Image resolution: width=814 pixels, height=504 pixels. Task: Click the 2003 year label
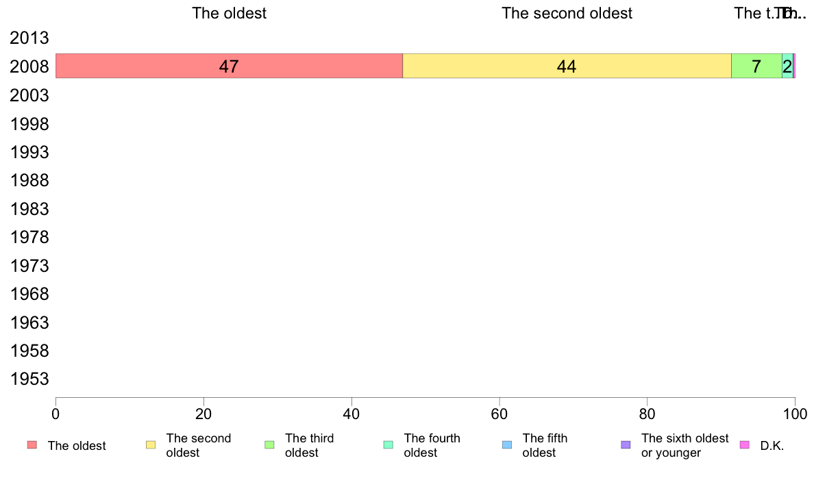[29, 95]
